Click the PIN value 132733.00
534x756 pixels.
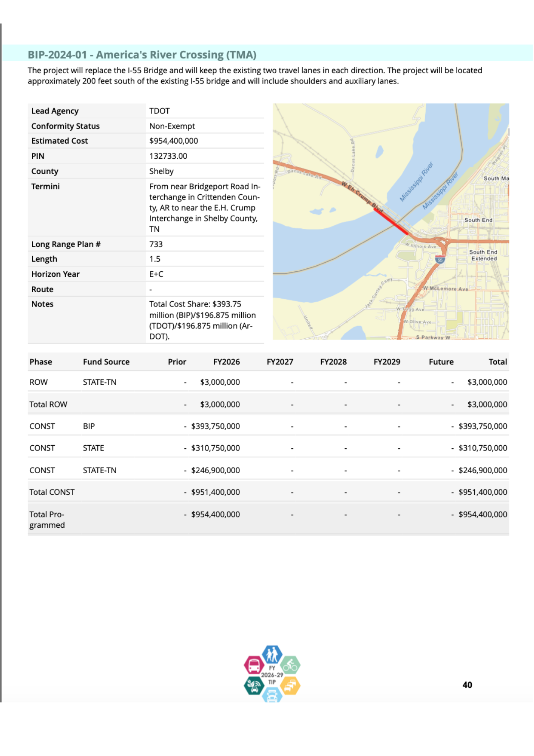point(168,156)
